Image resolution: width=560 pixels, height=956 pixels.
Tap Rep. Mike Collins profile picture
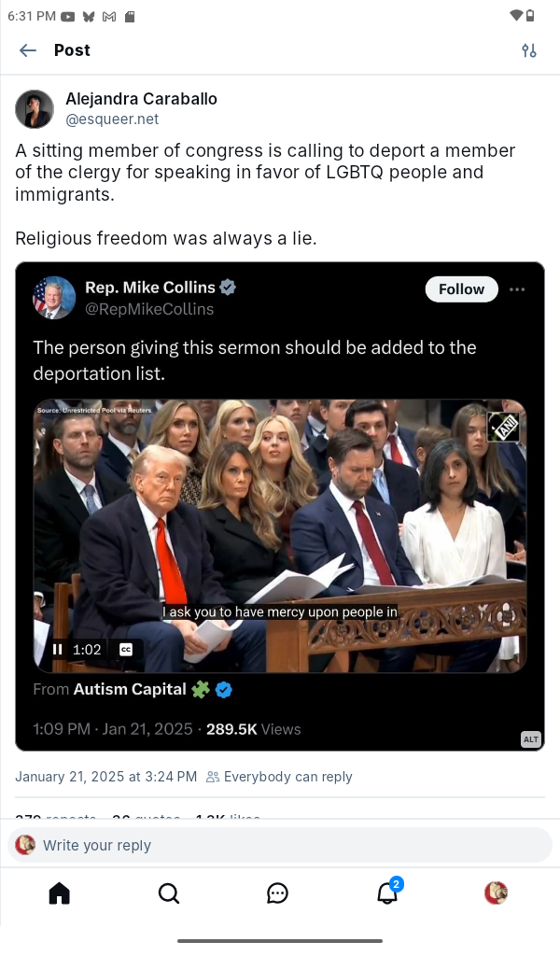(x=54, y=298)
